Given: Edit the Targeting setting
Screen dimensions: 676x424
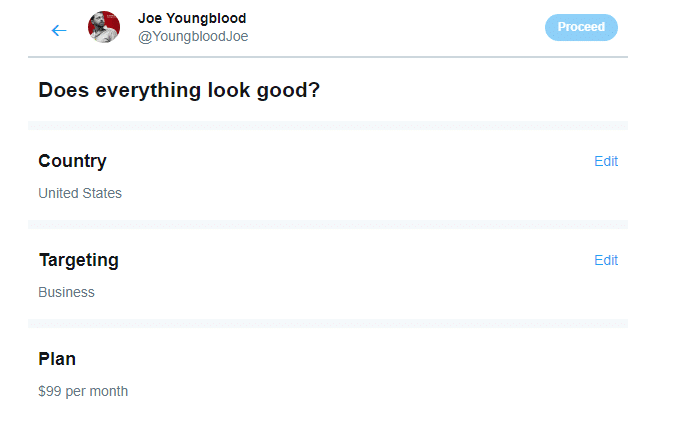Looking at the screenshot, I should point(606,261).
